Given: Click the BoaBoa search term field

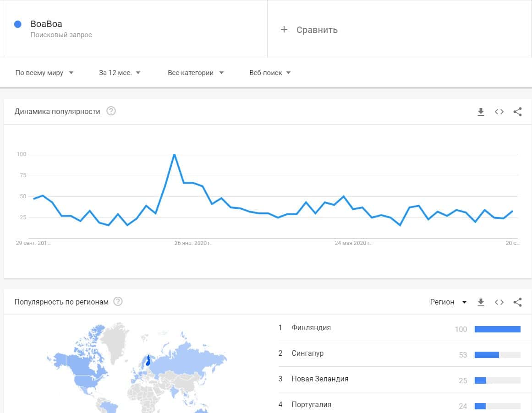Looking at the screenshot, I should point(46,24).
